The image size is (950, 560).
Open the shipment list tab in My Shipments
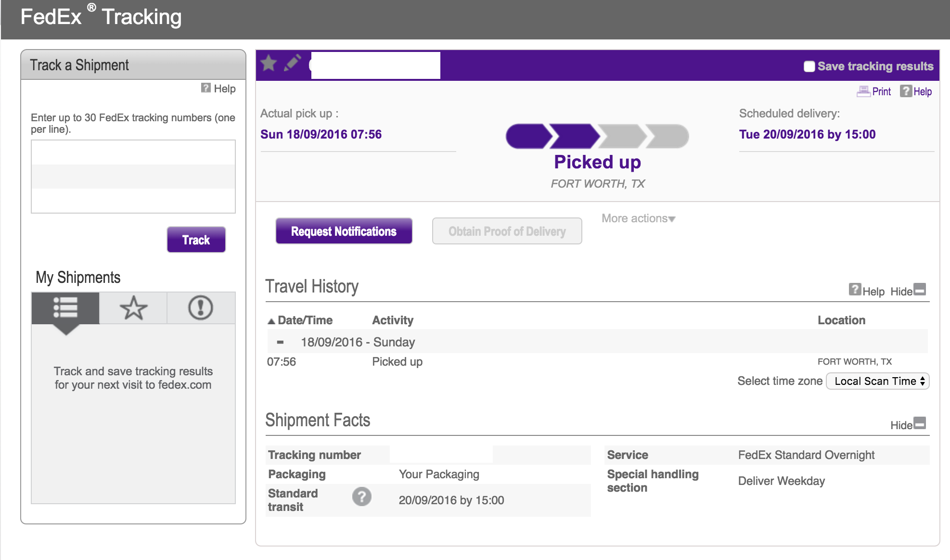coord(65,308)
